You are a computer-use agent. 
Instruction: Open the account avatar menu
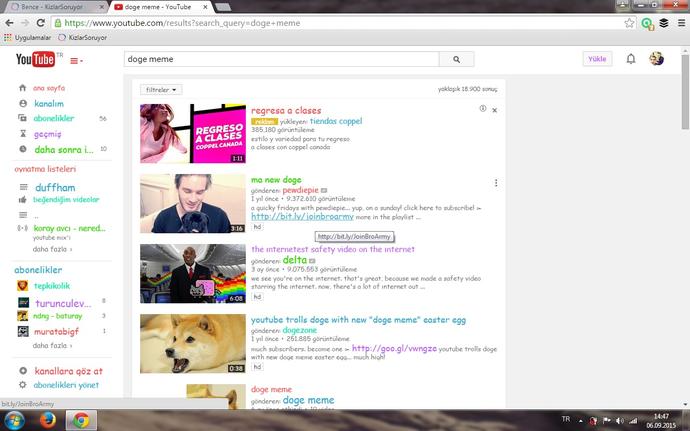(656, 59)
